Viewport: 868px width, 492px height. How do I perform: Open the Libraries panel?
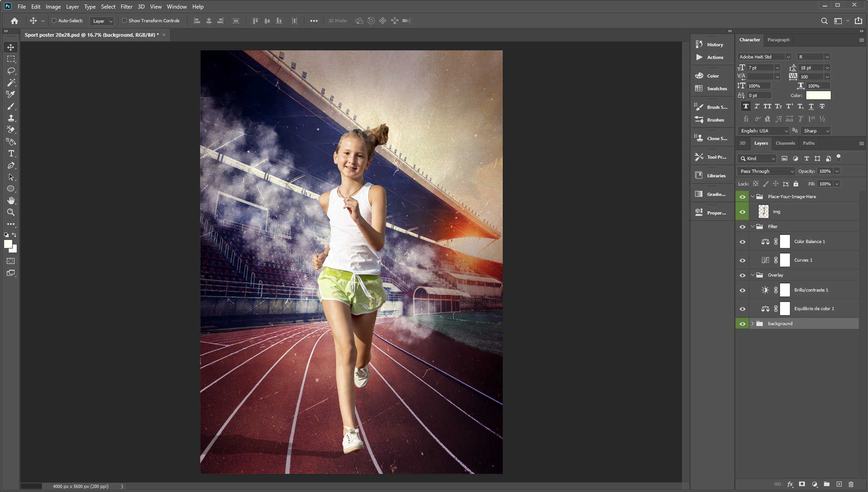coord(712,176)
